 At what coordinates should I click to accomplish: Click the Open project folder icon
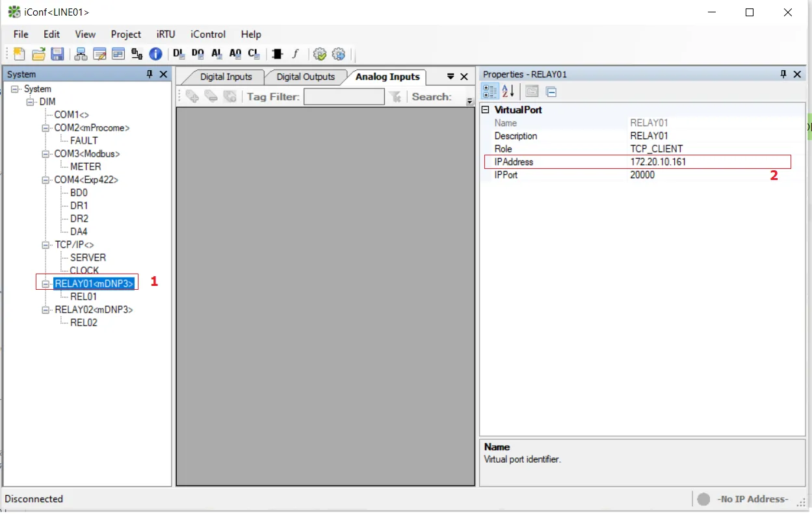pyautogui.click(x=39, y=54)
